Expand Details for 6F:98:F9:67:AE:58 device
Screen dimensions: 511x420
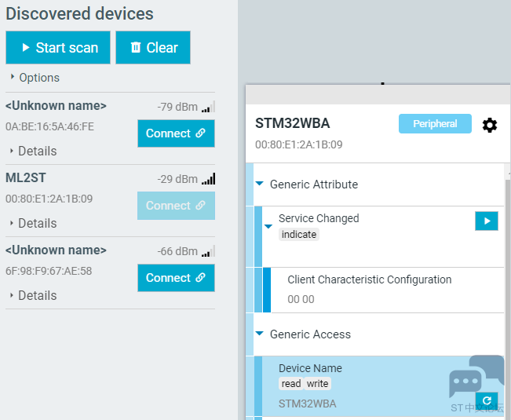[33, 295]
